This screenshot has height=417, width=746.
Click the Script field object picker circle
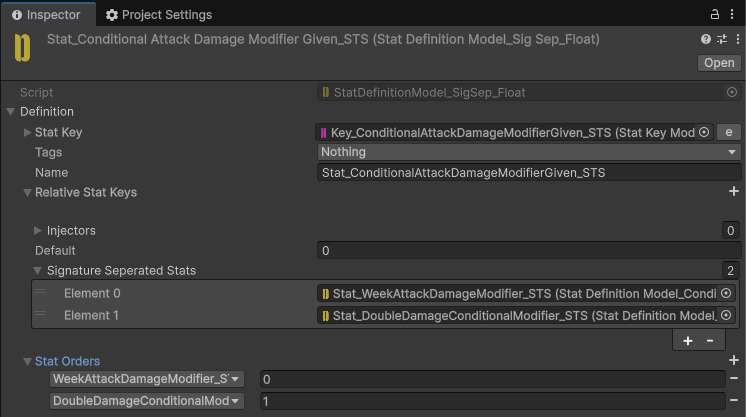(x=732, y=92)
